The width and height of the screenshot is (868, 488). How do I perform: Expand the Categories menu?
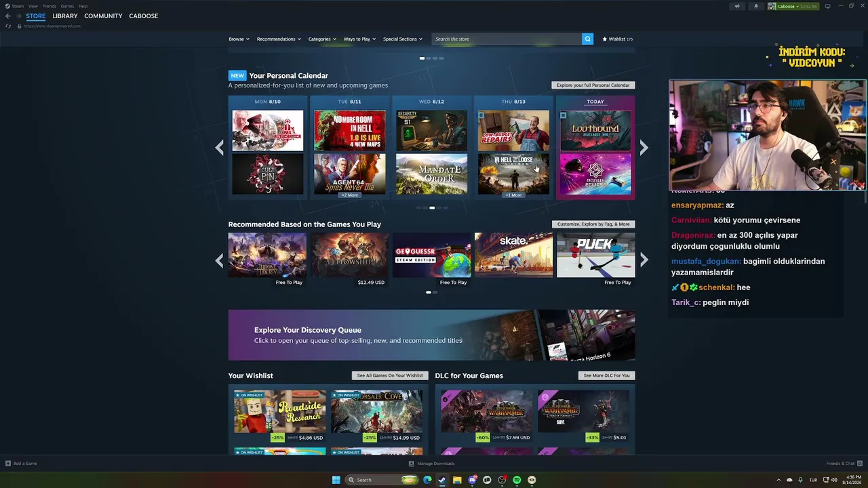(x=322, y=39)
